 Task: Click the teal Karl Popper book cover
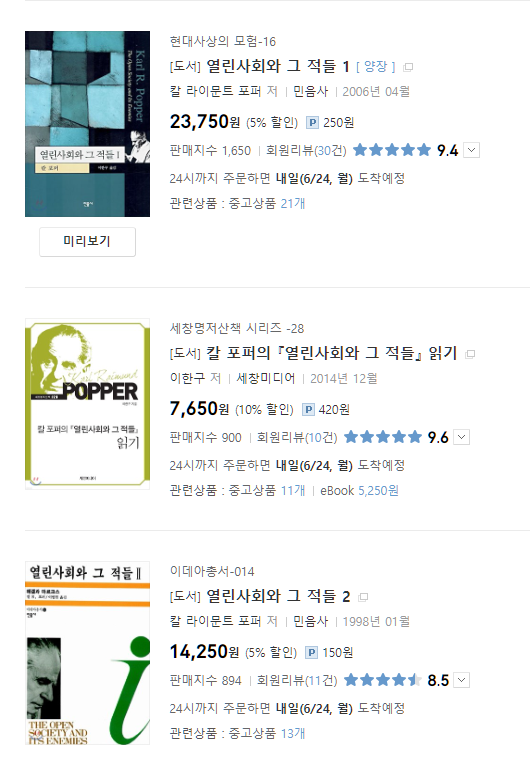(88, 124)
